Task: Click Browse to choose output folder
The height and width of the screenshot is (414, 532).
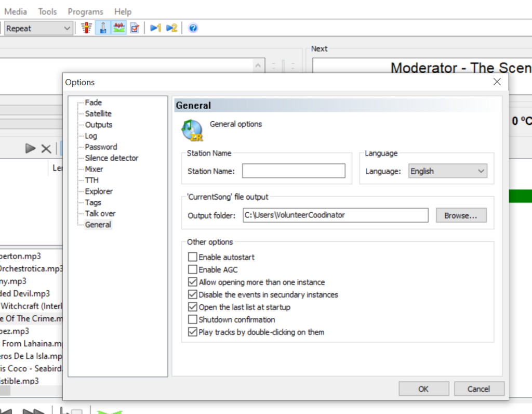Action: tap(461, 215)
